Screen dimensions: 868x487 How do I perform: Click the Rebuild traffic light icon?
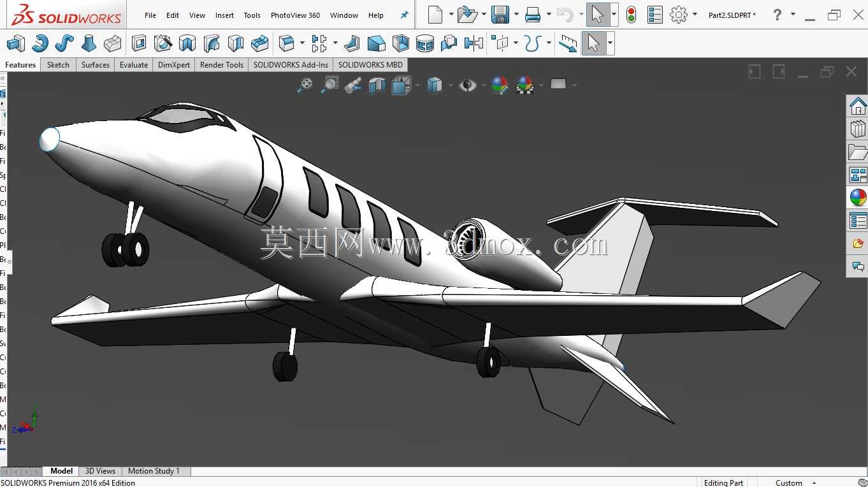click(x=631, y=15)
